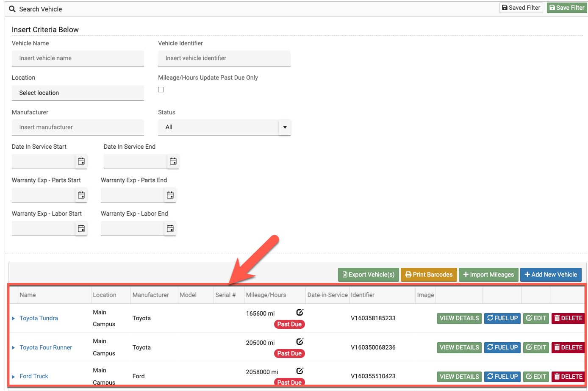
Task: Click mileage edit icon for Toyota Four Runner
Action: tap(300, 342)
